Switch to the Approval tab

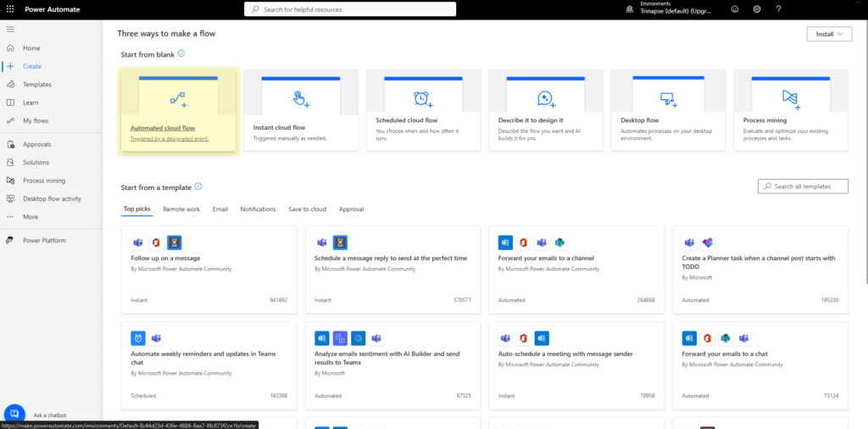click(351, 209)
